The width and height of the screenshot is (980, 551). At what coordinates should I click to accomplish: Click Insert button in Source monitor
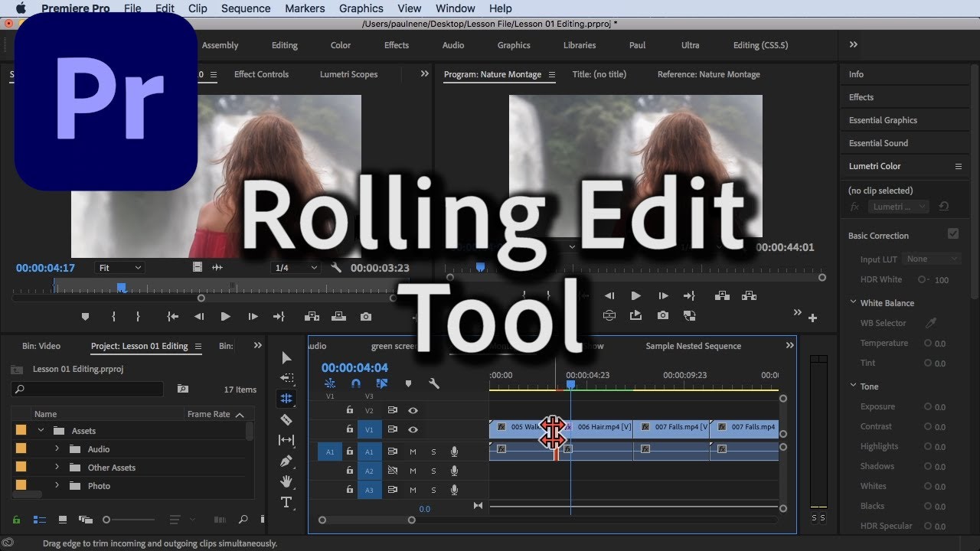point(312,316)
